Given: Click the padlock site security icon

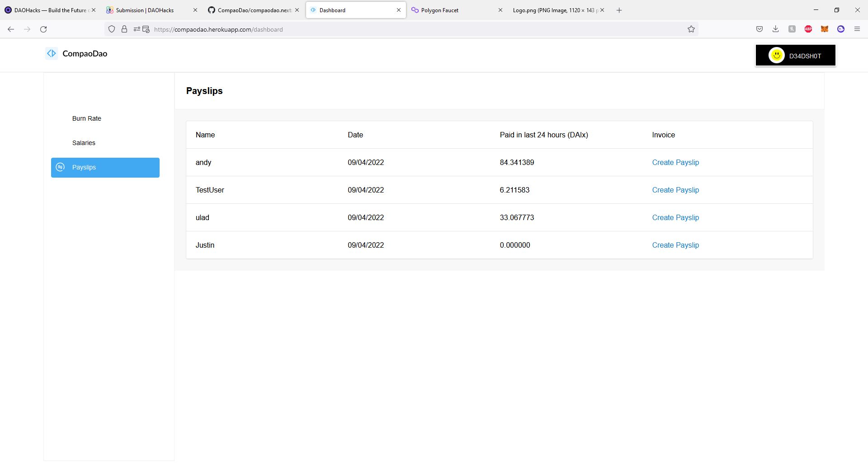Looking at the screenshot, I should pyautogui.click(x=124, y=29).
